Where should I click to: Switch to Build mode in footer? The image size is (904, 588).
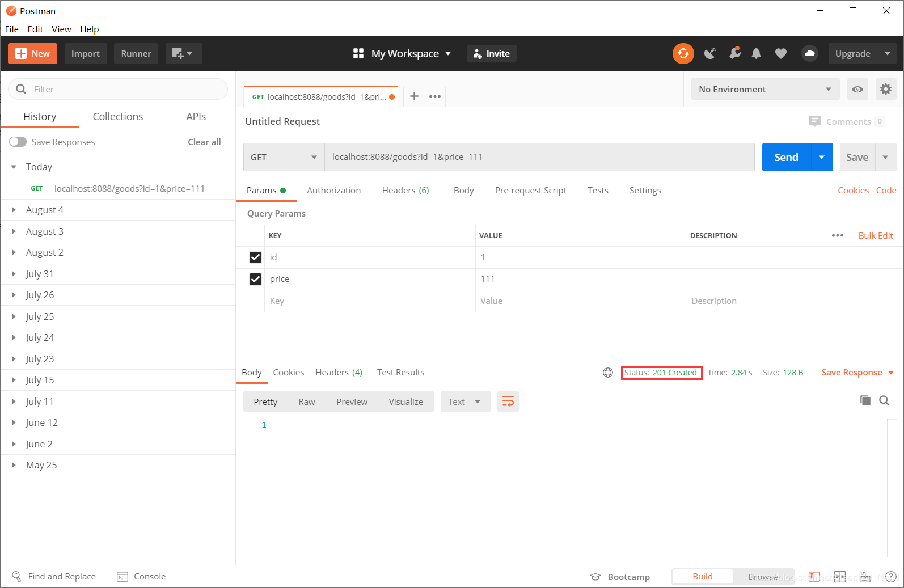(702, 576)
